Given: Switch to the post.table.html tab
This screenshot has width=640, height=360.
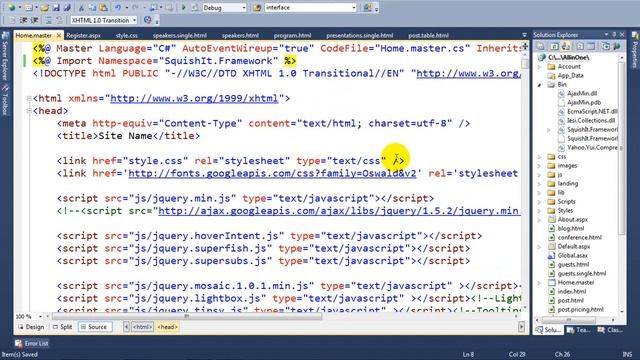Looking at the screenshot, I should pyautogui.click(x=428, y=36).
